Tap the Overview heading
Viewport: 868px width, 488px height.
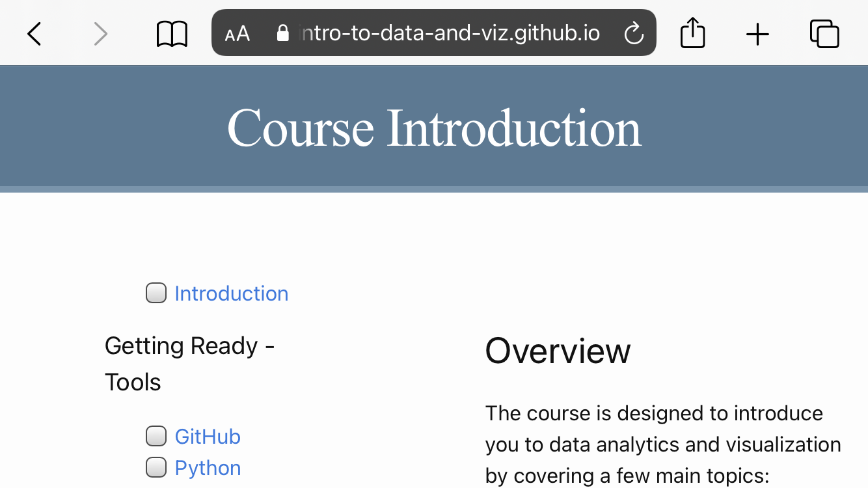pos(558,351)
